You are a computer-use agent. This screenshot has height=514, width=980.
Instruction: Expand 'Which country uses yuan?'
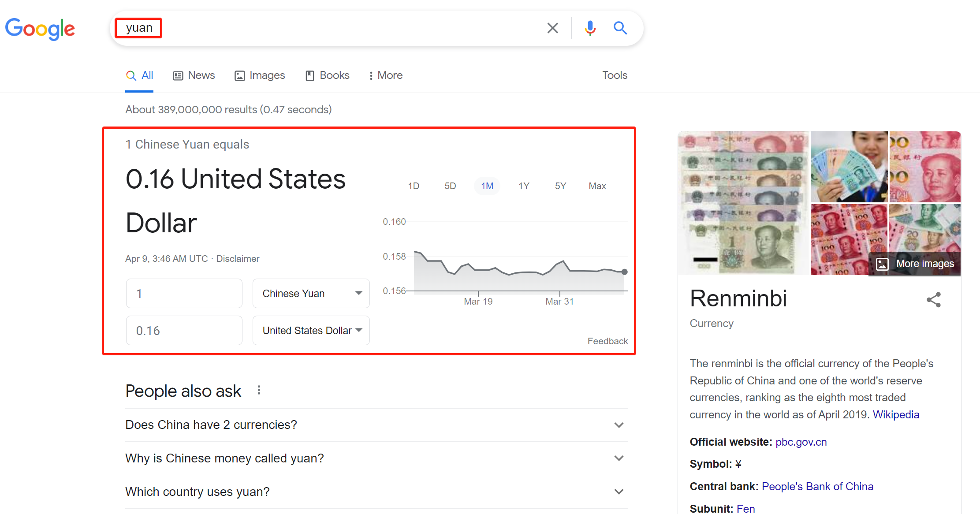pos(376,492)
